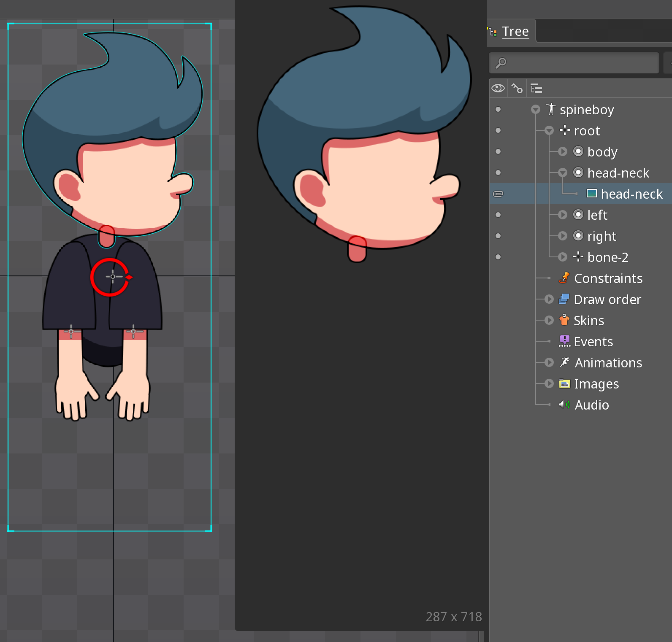
Task: Expand the right slot node
Action: click(x=563, y=236)
